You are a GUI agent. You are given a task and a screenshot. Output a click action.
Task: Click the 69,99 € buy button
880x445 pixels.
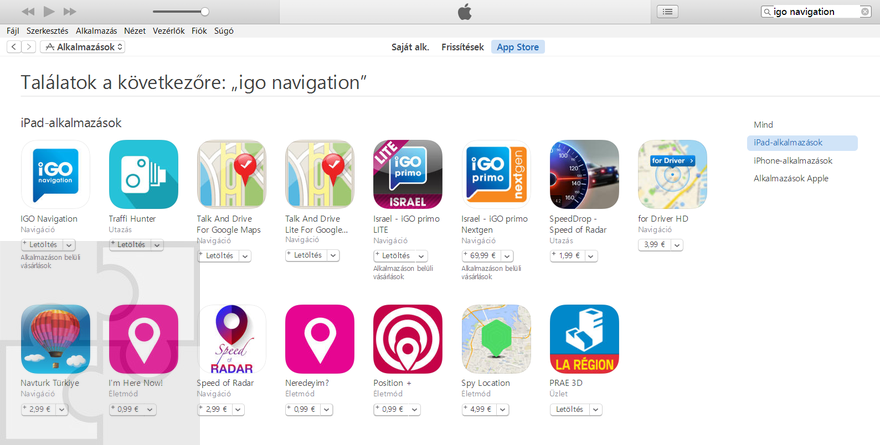click(481, 256)
